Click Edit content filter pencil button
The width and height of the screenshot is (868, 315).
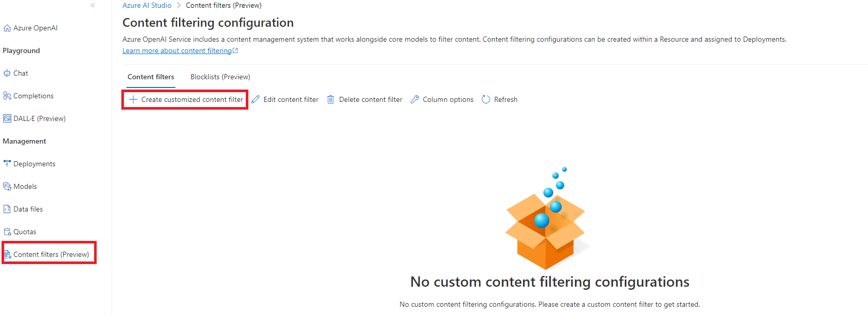pyautogui.click(x=285, y=99)
